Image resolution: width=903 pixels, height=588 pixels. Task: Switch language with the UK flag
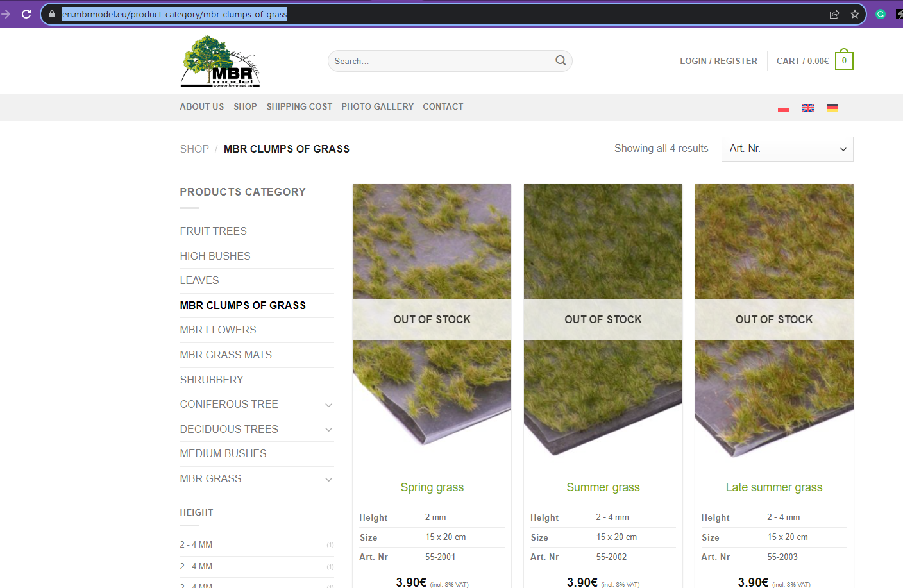tap(808, 108)
